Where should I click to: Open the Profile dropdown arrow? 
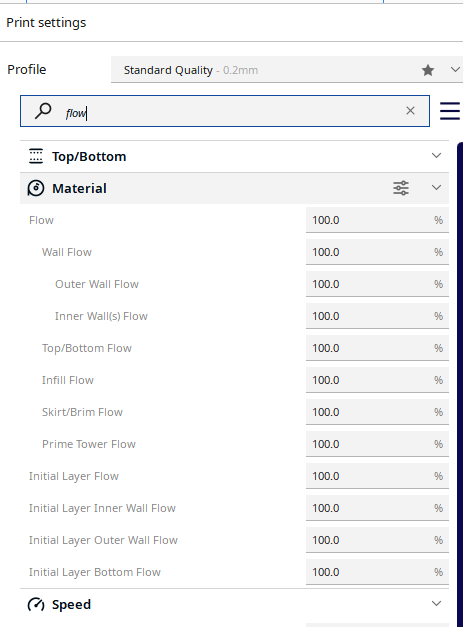tap(455, 70)
